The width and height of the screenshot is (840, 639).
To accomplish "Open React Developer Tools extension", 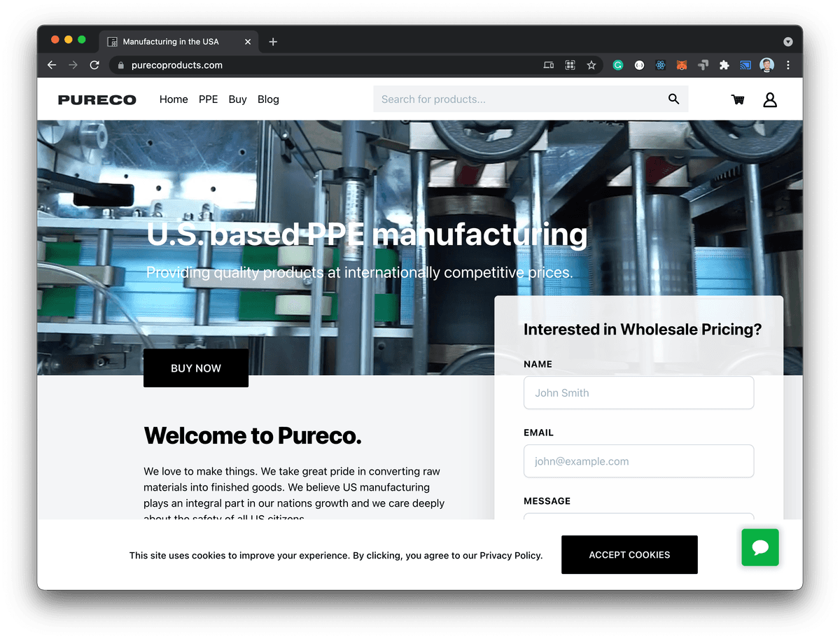I will coord(660,65).
